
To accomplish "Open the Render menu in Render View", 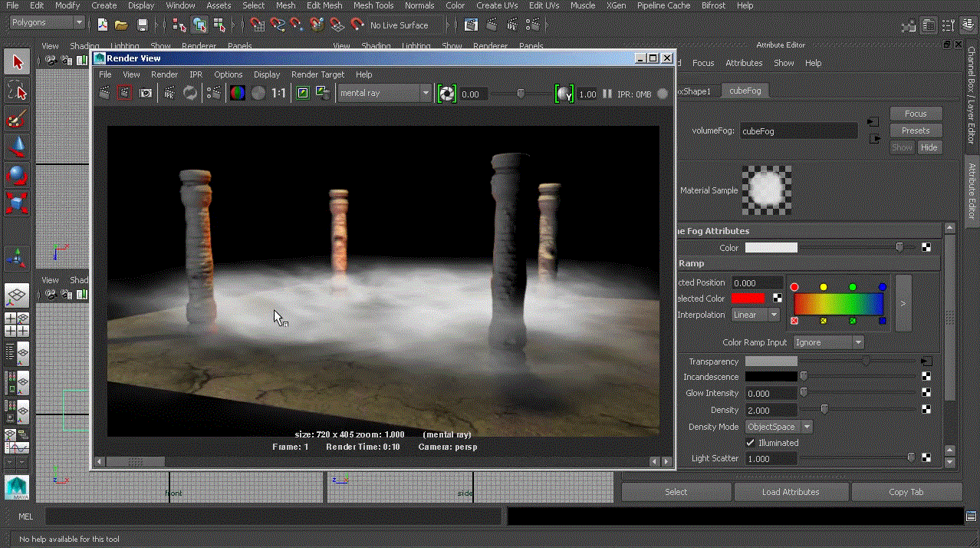I will 164,74.
